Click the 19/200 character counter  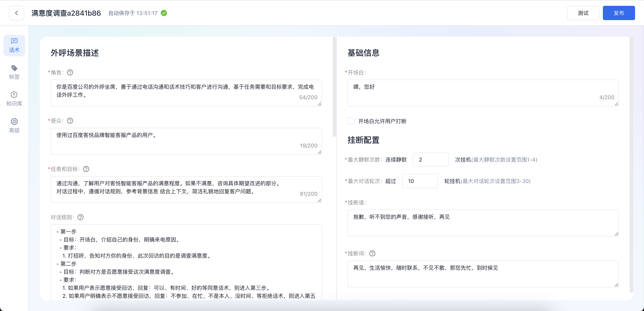coord(309,146)
